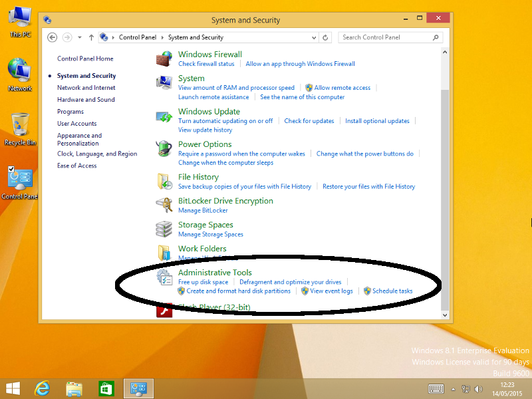Viewport: 532px width, 399px height.
Task: Click the Work Folders icon
Action: (164, 253)
